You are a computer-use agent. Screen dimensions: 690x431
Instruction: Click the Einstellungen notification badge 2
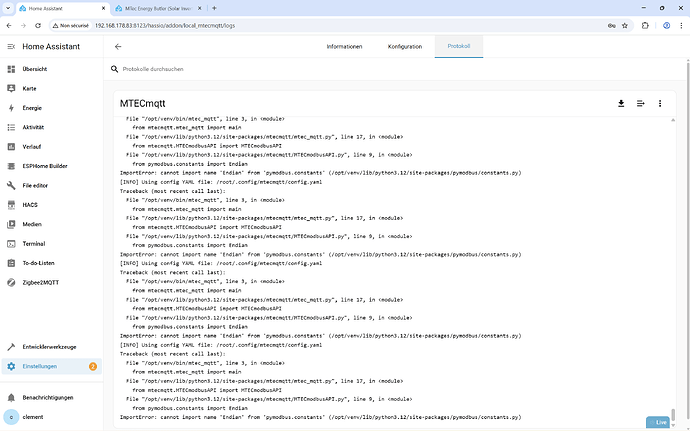pos(93,366)
